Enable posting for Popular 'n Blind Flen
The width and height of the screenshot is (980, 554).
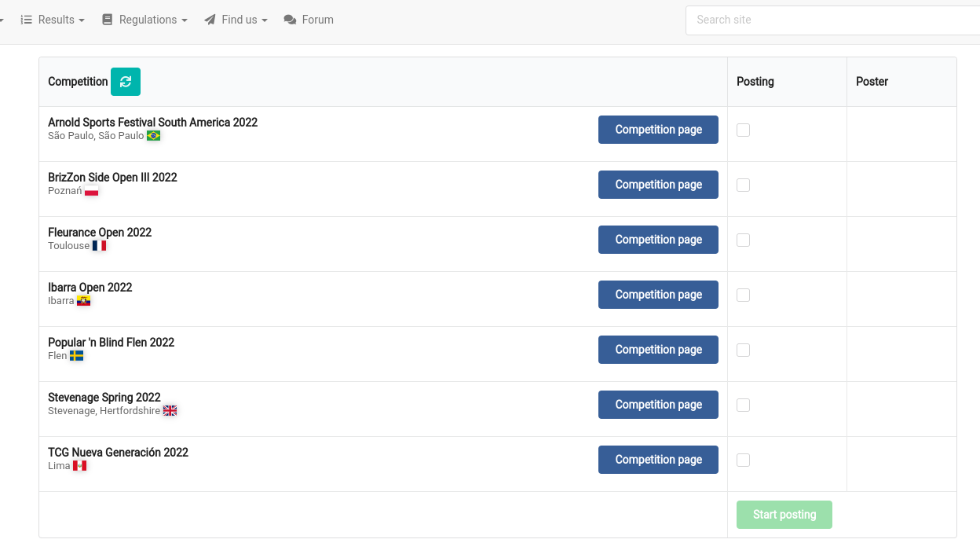(743, 350)
